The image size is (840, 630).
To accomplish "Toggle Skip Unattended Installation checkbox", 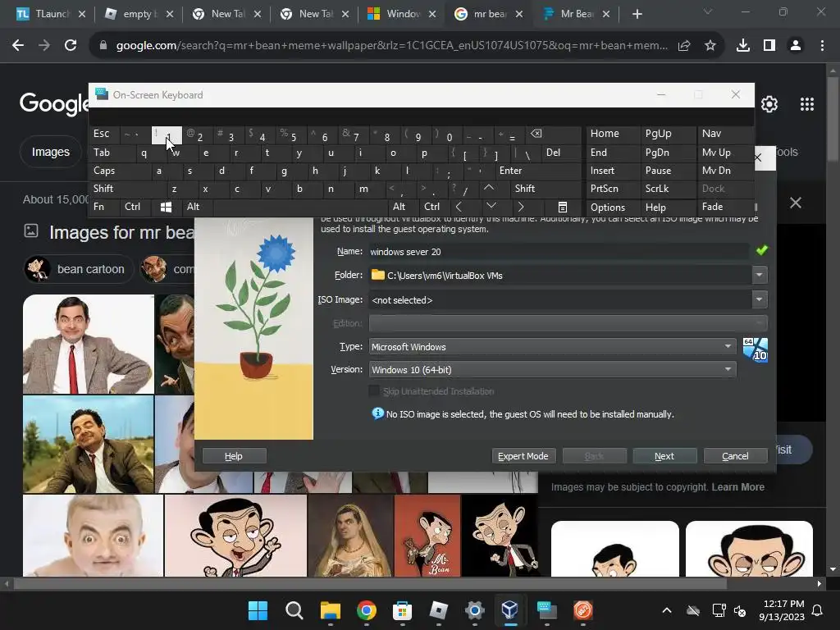I will point(374,391).
